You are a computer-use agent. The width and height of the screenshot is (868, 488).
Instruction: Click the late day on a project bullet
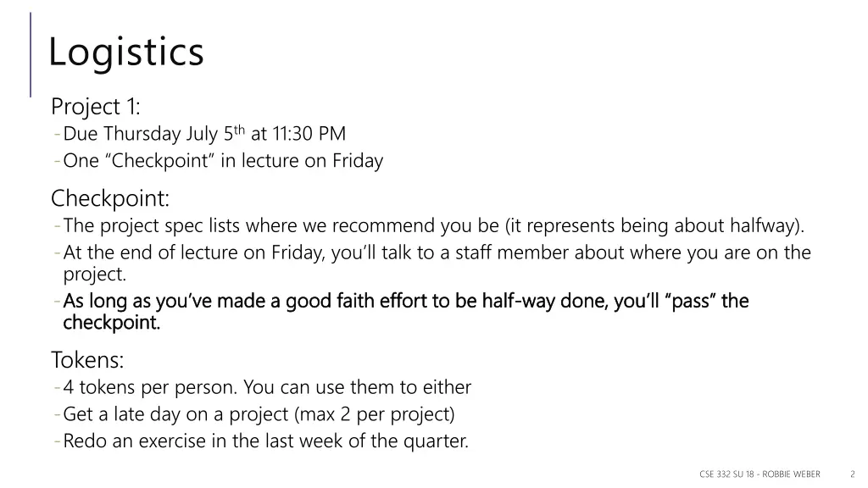259,414
